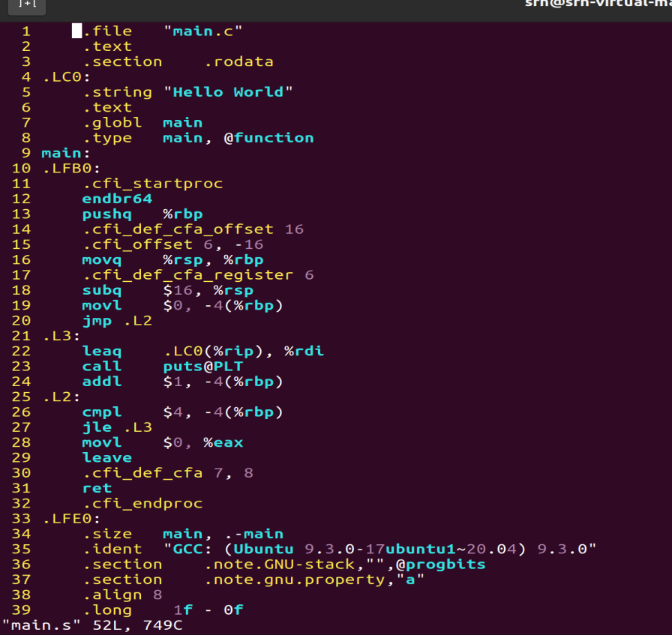Select the ret instruction on line 31
The height and width of the screenshot is (635, 672).
pos(95,487)
